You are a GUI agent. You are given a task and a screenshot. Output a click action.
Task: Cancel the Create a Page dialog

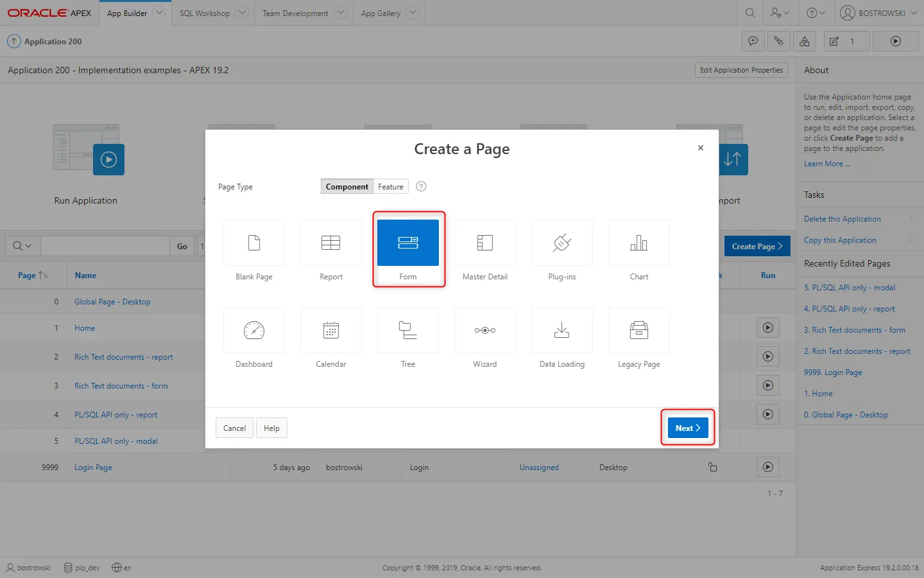point(234,428)
